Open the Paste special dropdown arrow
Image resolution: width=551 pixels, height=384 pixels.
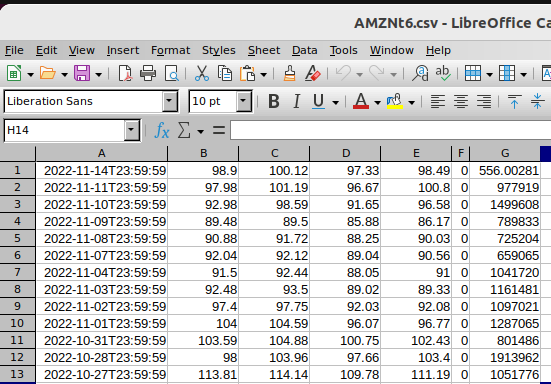point(264,74)
